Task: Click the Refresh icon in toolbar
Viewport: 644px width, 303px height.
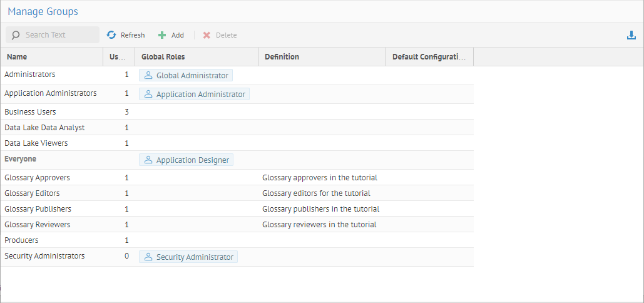Action: click(x=111, y=35)
